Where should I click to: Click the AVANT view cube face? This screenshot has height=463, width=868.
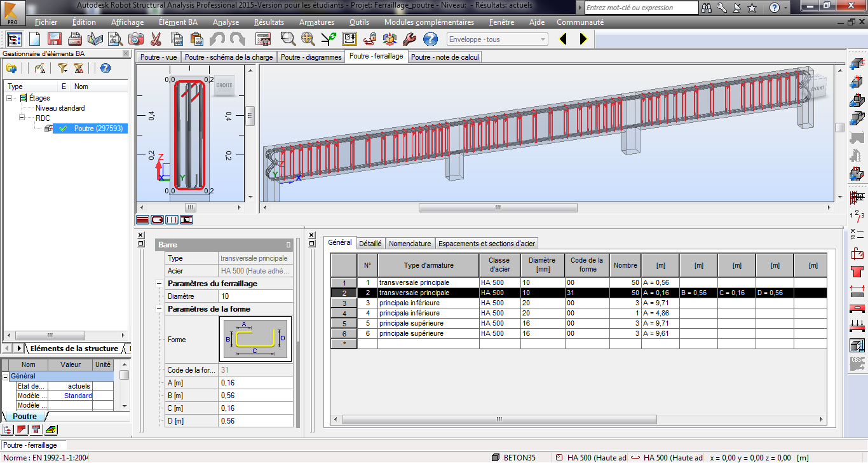tap(818, 88)
